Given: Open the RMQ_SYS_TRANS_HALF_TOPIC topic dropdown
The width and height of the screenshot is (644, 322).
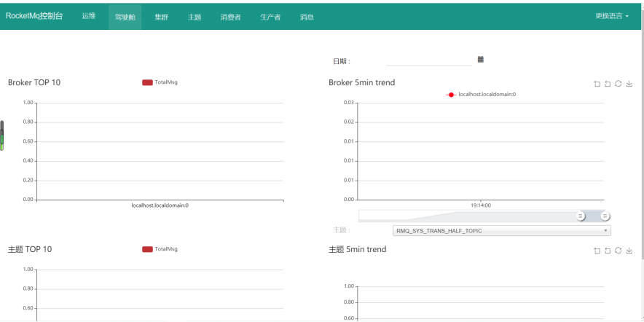Looking at the screenshot, I should click(x=501, y=231).
